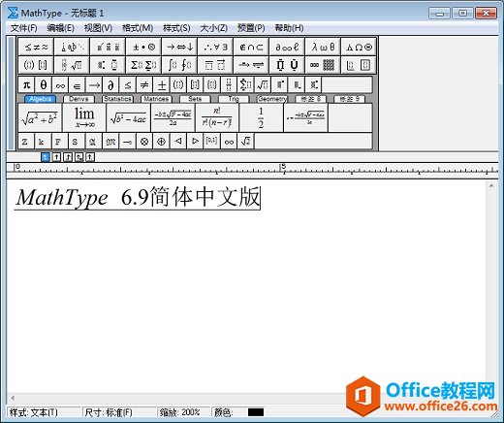504x423 pixels.
Task: Open the miscellaneous symbols palette (∂∞ℓ)
Action: tap(287, 48)
